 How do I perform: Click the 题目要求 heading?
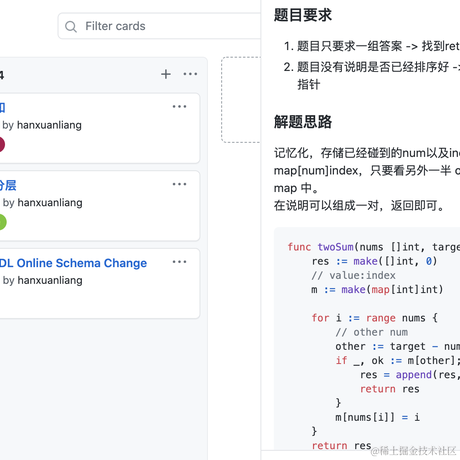click(x=303, y=15)
